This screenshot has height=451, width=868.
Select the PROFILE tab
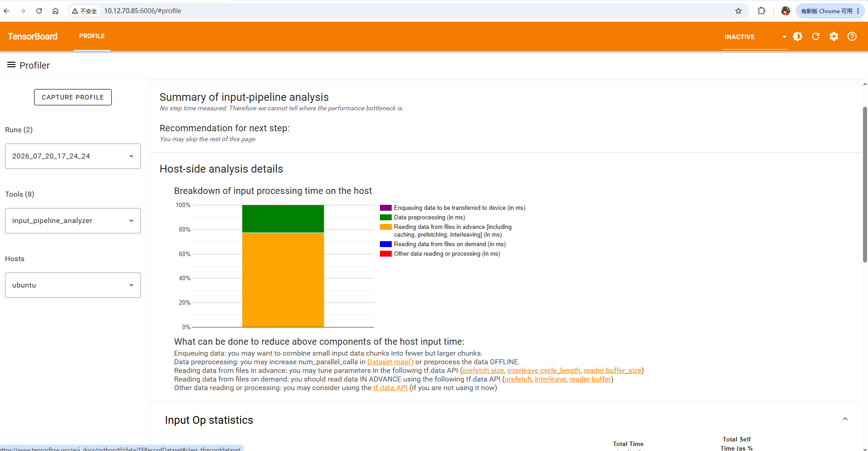tap(92, 36)
